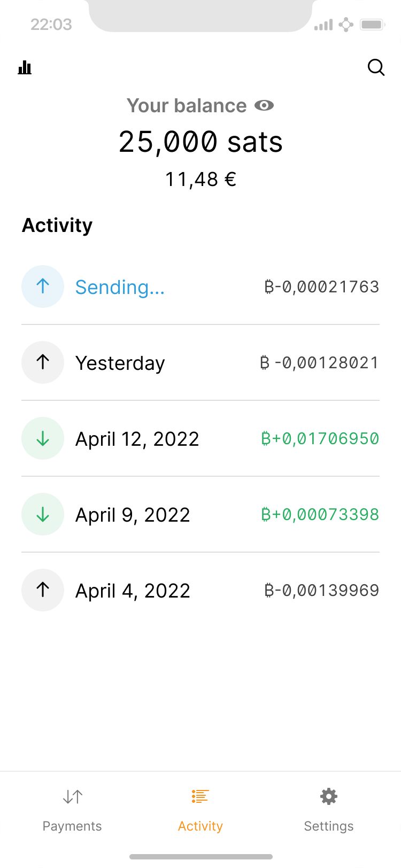Click April 4 outgoing arrow icon
This screenshot has width=401, height=868.
[x=43, y=590]
